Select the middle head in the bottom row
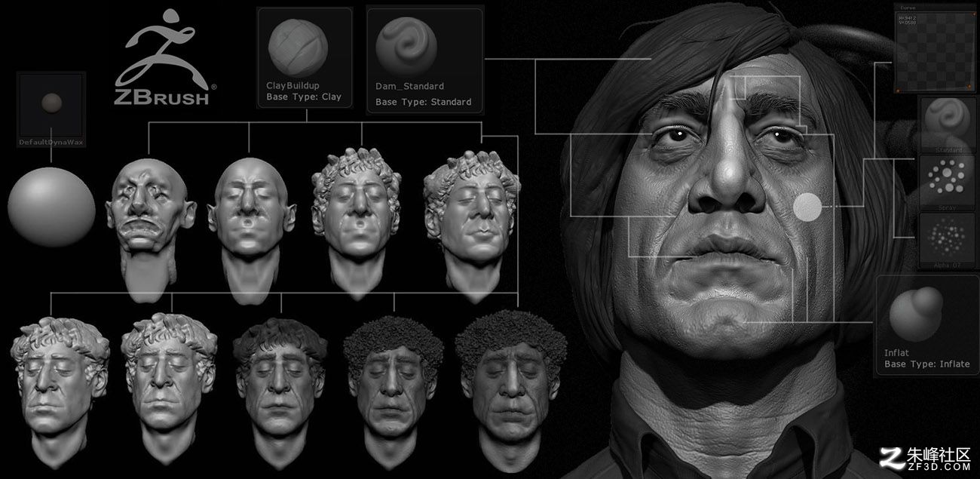 (x=280, y=392)
